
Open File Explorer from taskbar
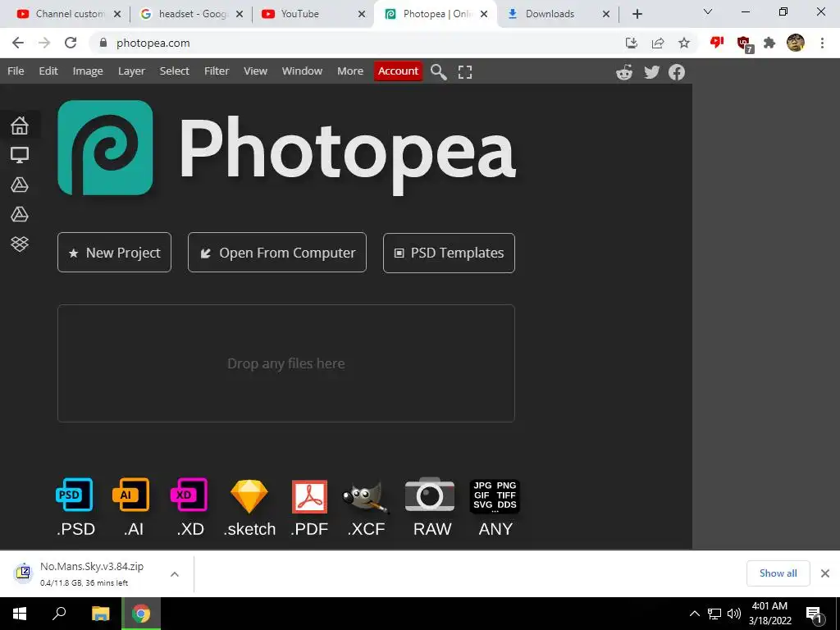pyautogui.click(x=100, y=614)
